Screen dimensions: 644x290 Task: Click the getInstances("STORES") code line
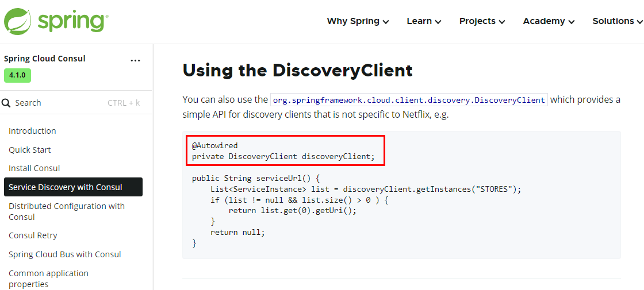pos(366,190)
